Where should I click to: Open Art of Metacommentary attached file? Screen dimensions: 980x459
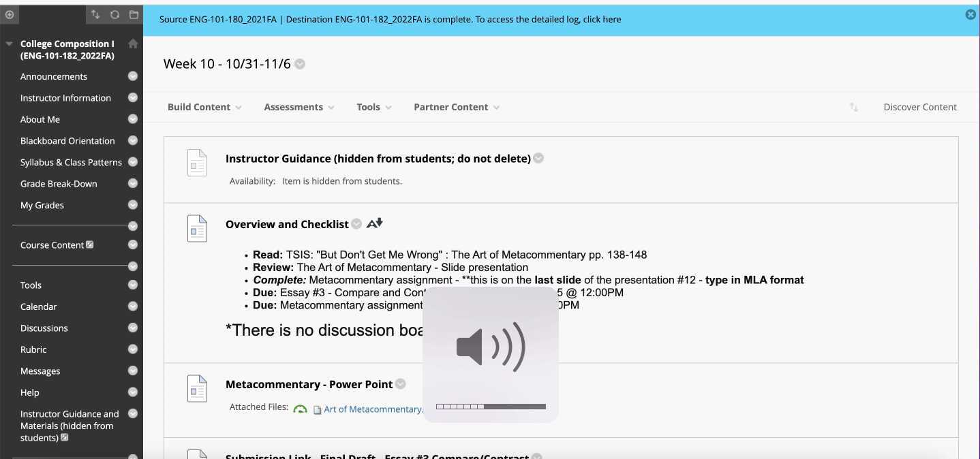click(373, 409)
